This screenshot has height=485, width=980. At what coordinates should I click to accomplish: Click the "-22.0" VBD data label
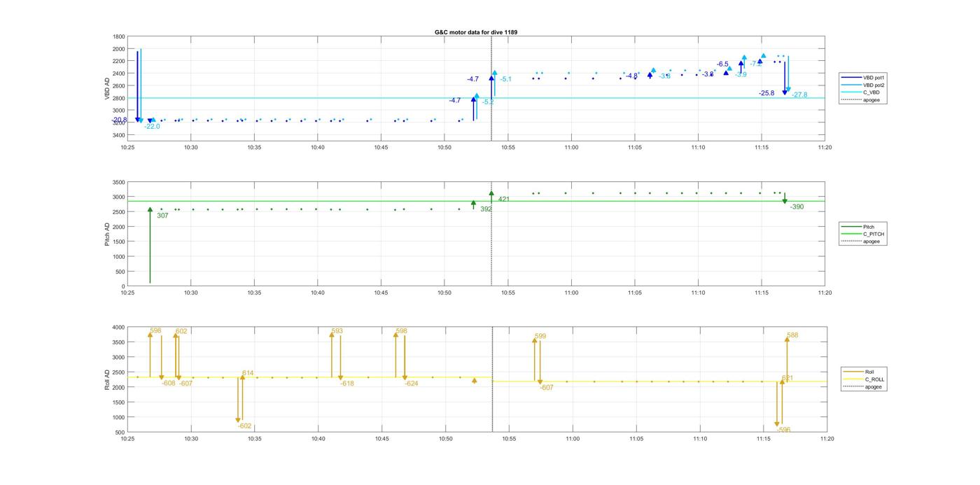tap(152, 127)
